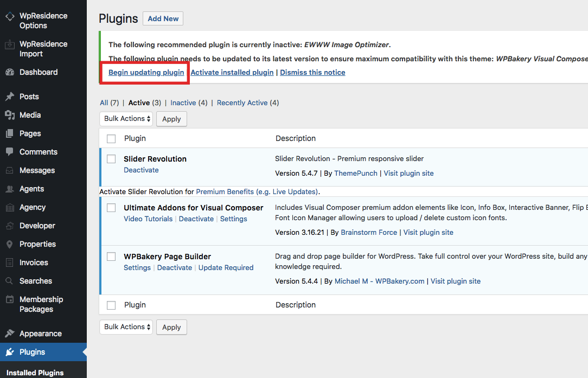Show Recently Active plugins filter
588x378 pixels.
[242, 102]
